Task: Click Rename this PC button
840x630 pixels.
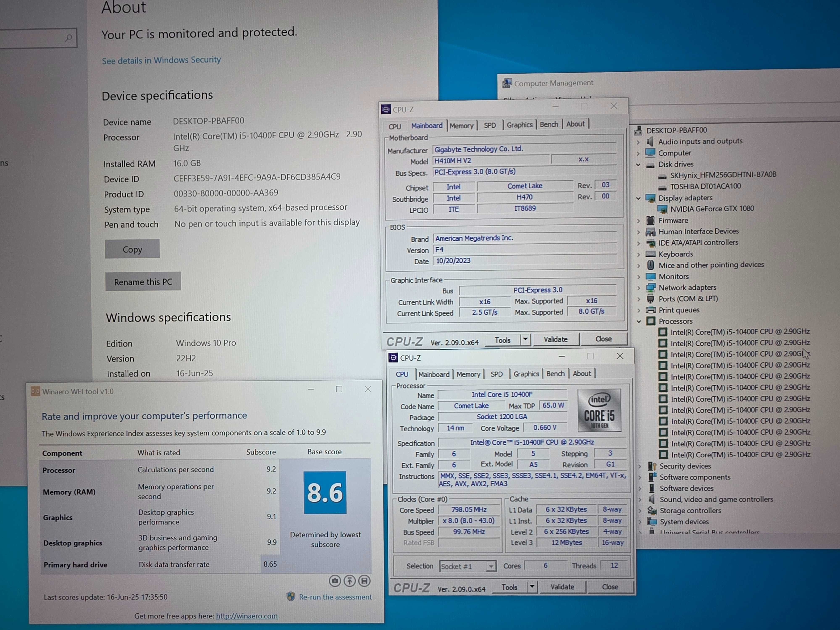Action: pos(143,282)
